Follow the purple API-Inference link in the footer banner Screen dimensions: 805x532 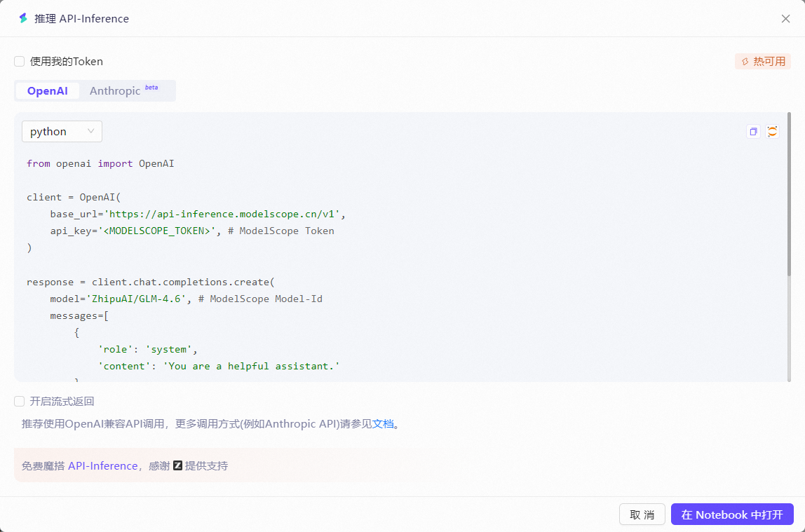pyautogui.click(x=102, y=466)
